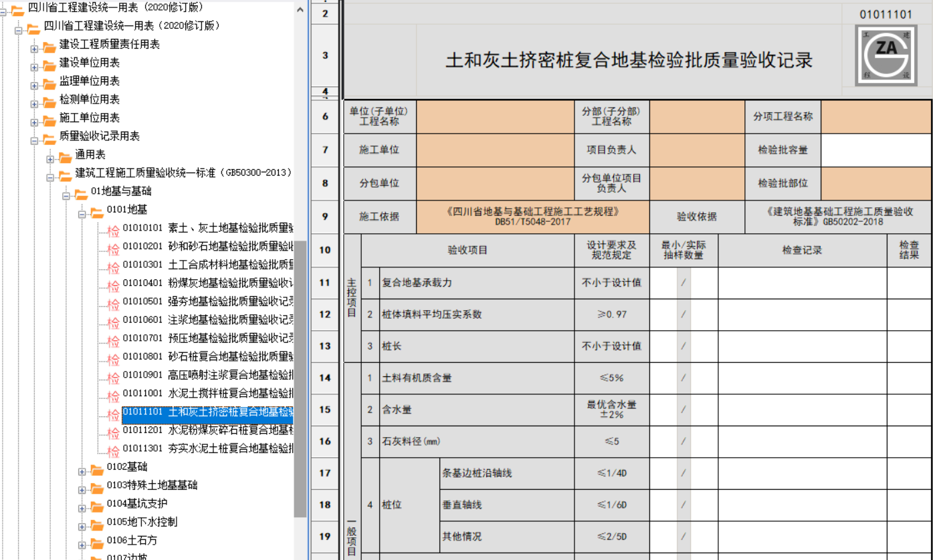Click the form number 01011101
Viewport: 933px width, 560px height.
[x=886, y=14]
